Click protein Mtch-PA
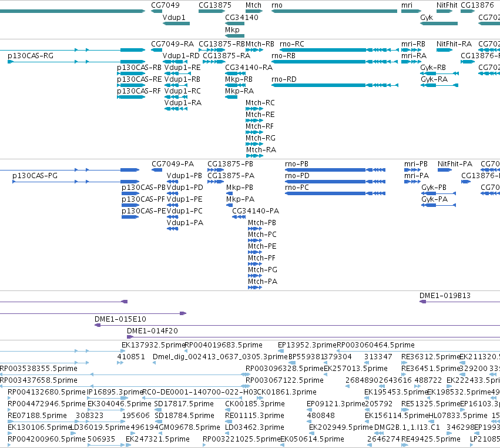Viewport: 500px width, 448px height. pos(263,282)
